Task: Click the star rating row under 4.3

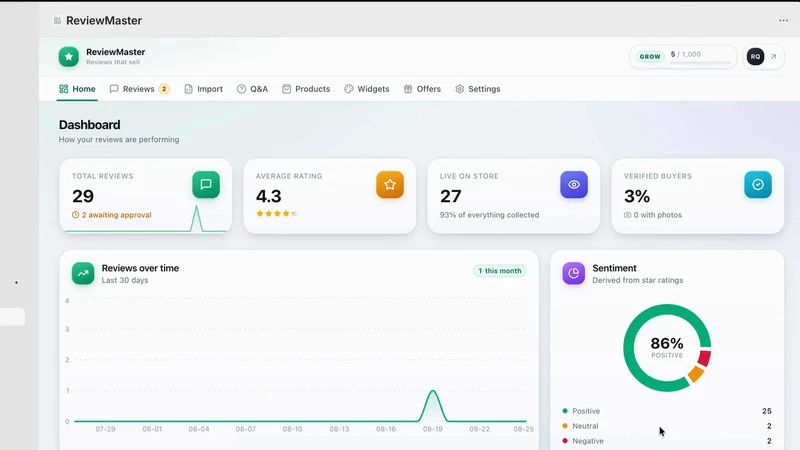Action: pos(277,213)
